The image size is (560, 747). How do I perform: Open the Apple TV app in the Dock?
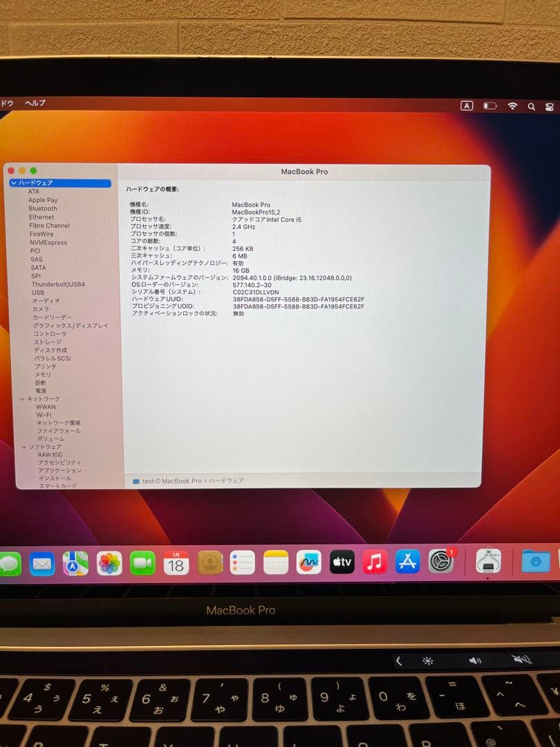[340, 562]
